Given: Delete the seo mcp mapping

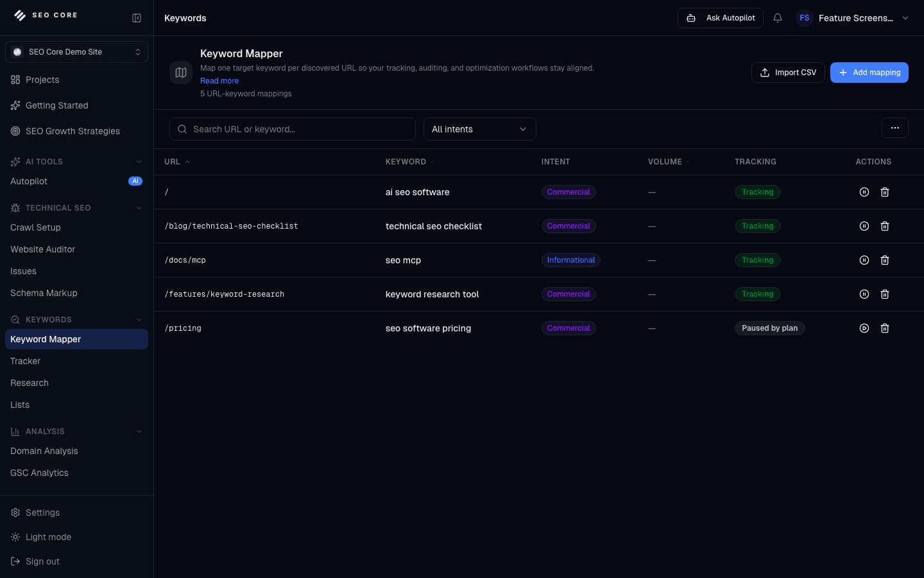Looking at the screenshot, I should [x=885, y=260].
